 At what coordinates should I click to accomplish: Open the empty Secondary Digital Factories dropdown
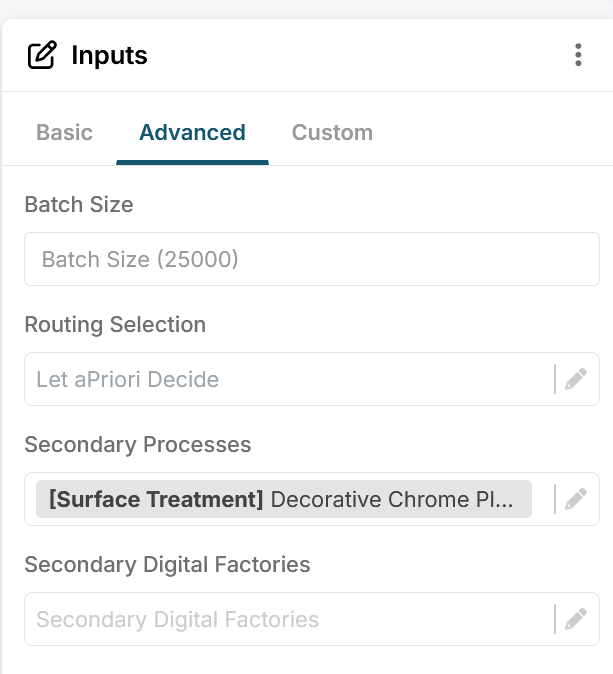point(289,619)
